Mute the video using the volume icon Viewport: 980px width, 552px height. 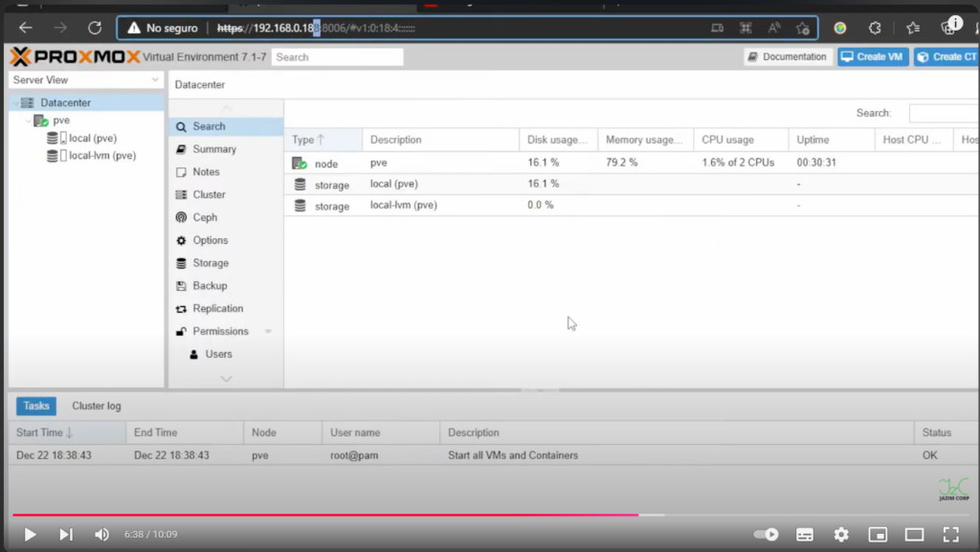[101, 534]
